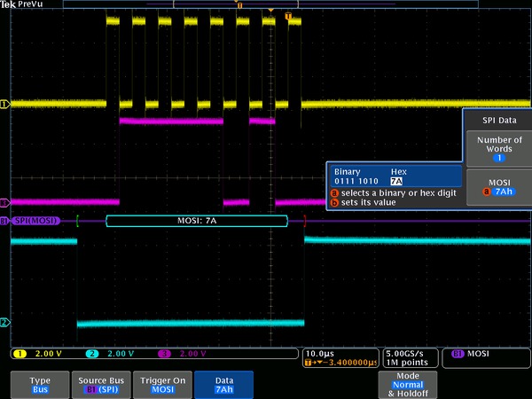Open the Source Bus B1 (SPI) selector

(100, 384)
